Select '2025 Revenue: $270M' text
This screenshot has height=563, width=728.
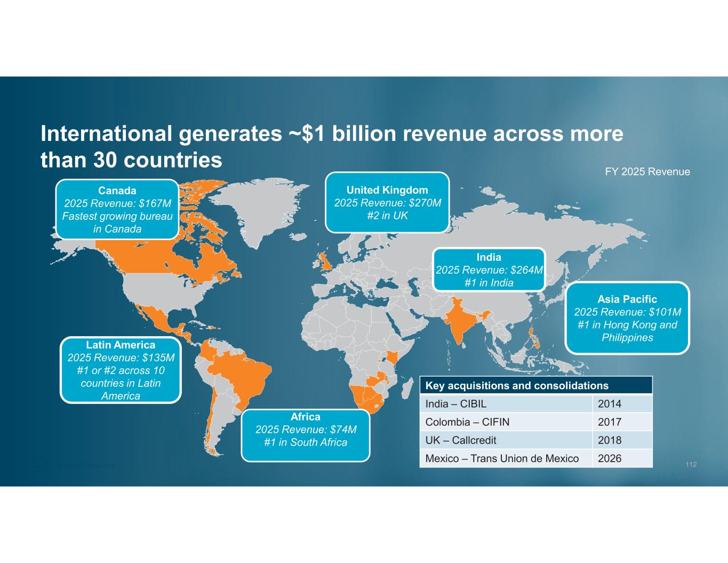tap(388, 203)
